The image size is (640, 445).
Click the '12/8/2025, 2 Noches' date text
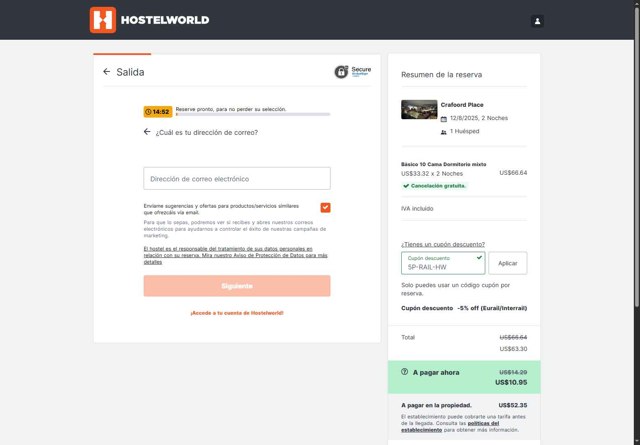tap(479, 118)
